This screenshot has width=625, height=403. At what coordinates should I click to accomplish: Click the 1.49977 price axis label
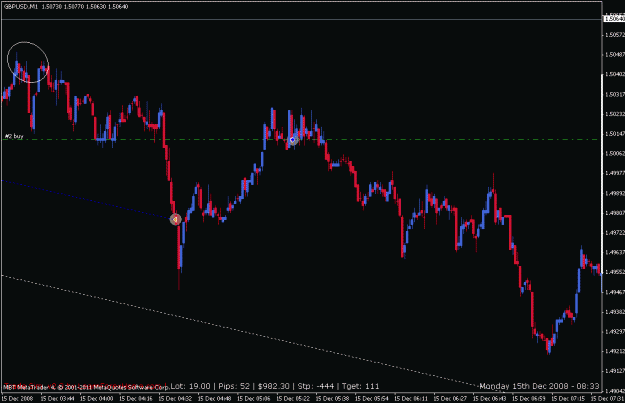(615, 173)
